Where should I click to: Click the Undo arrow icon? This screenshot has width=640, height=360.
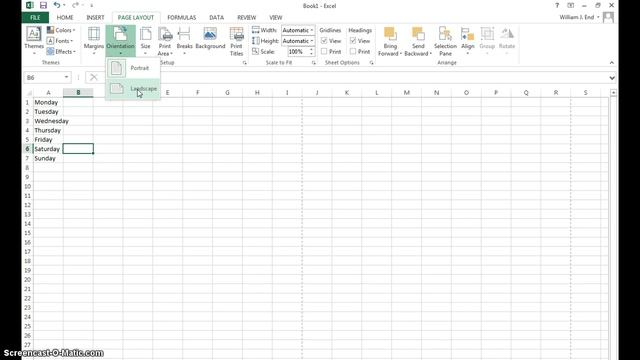click(57, 5)
